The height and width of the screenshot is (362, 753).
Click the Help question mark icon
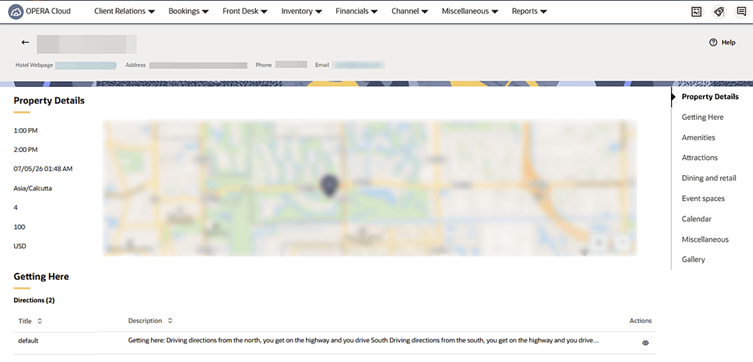tap(713, 42)
